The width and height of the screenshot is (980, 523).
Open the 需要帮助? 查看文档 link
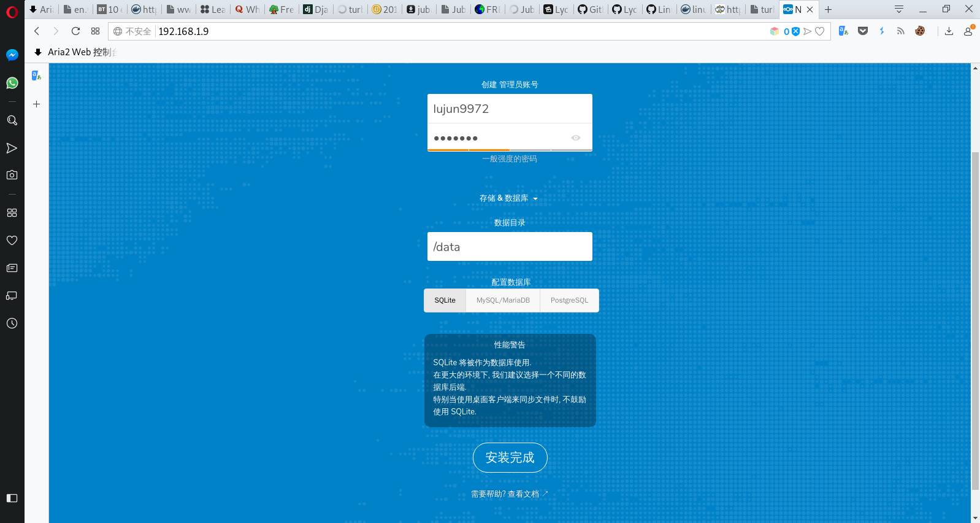pos(510,494)
